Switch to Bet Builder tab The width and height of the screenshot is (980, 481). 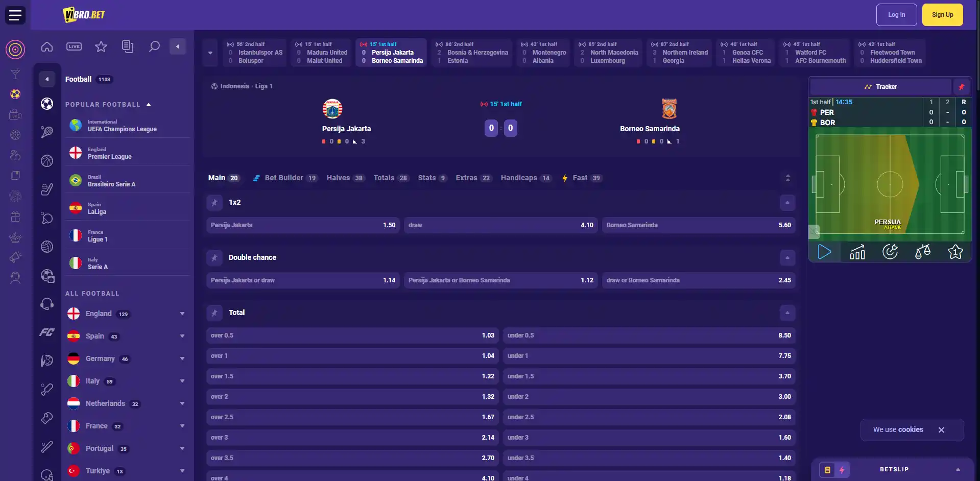[x=285, y=178]
